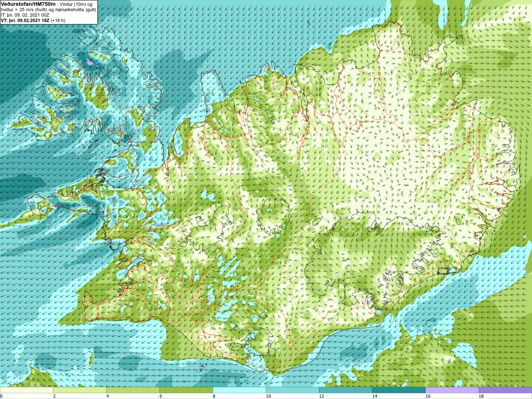Click the pale cyan 8–10 m/s legend swatch
Image resolution: width=532 pixels, height=399 pixels.
[239, 390]
